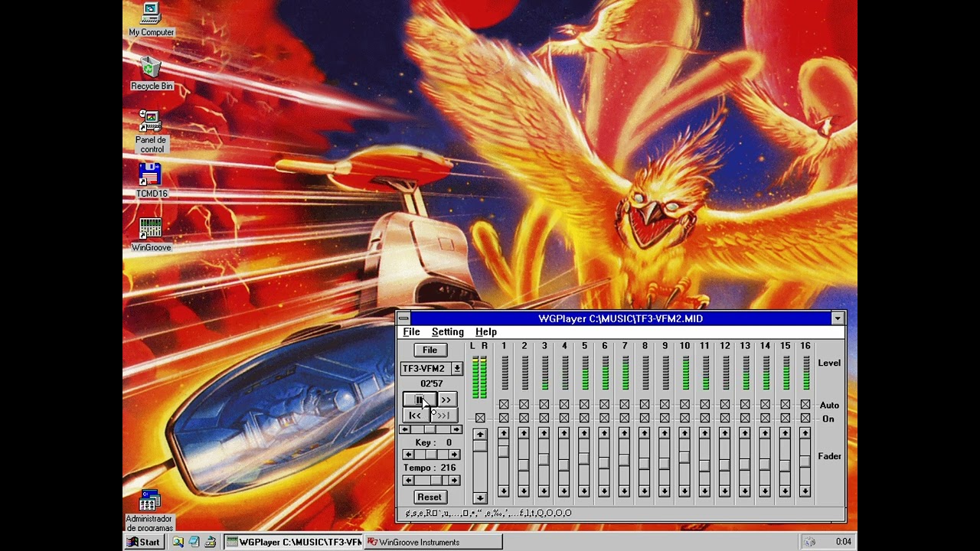Screen dimensions: 980x551
Task: Raise channel 16 fader with up arrow
Action: (805, 433)
